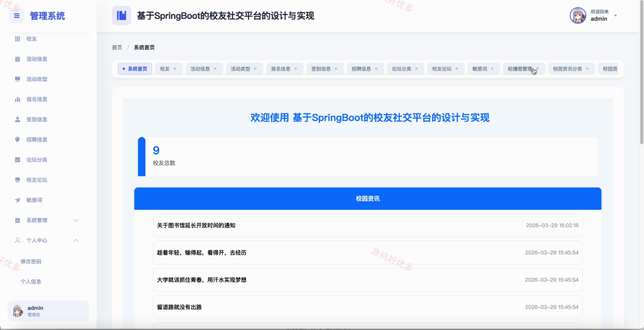The height and width of the screenshot is (330, 644).
Task: Click the admin avatar in top right
Action: 578,16
